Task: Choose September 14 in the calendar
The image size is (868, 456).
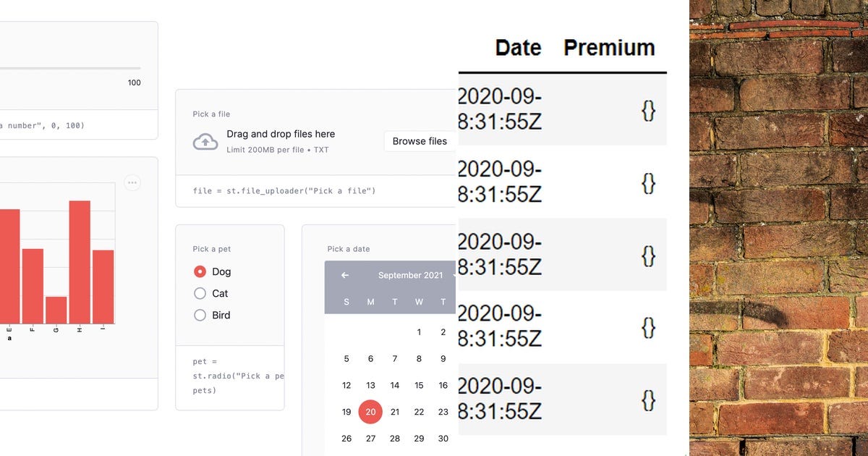Action: coord(395,386)
